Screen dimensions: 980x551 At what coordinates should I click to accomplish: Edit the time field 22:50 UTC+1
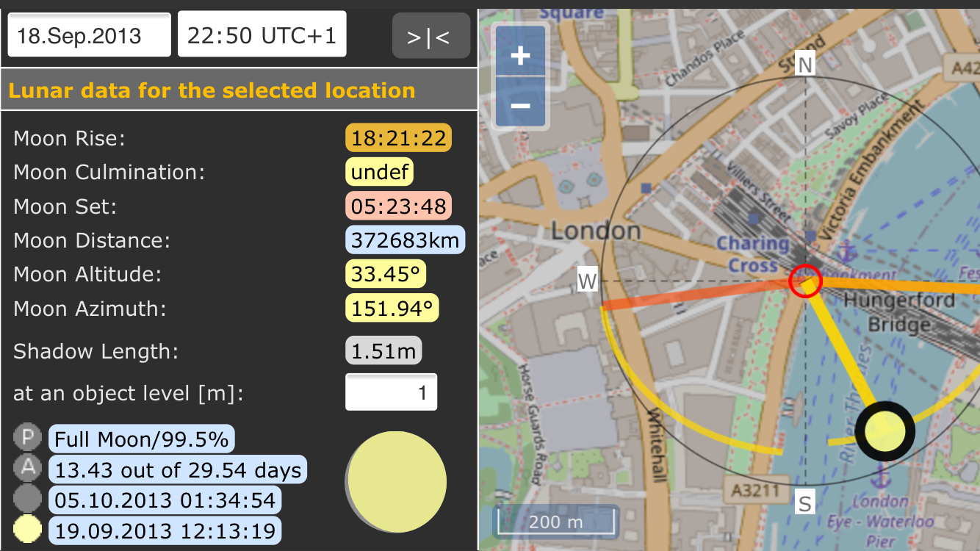click(x=262, y=35)
